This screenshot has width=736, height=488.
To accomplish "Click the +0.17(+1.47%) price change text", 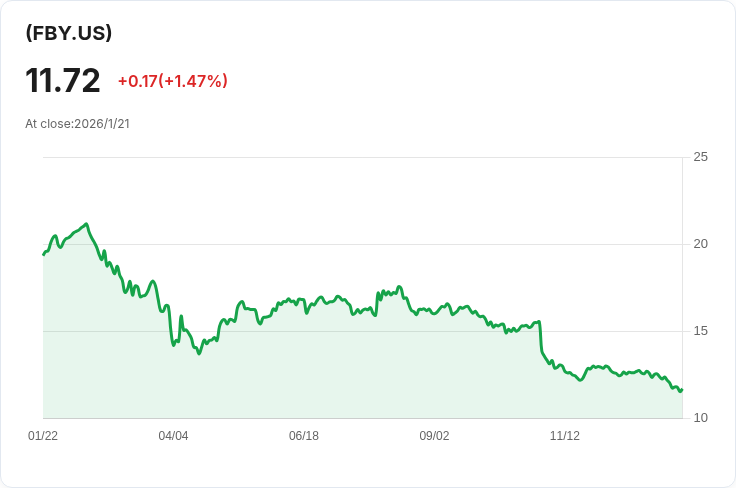I will tap(172, 81).
